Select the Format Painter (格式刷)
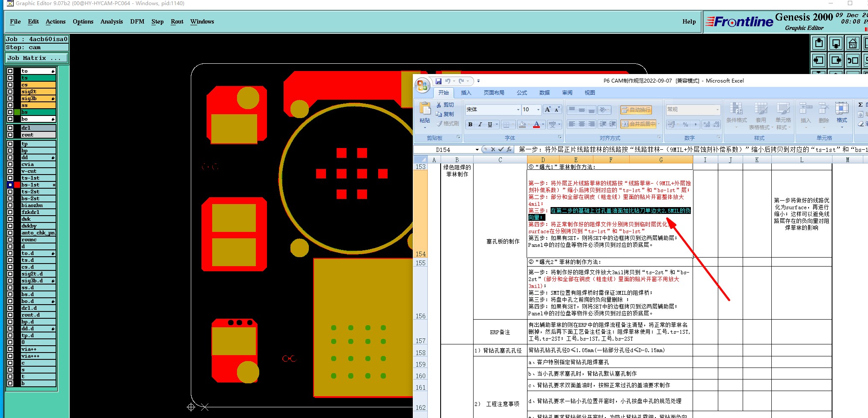The image size is (868, 418). (x=447, y=124)
